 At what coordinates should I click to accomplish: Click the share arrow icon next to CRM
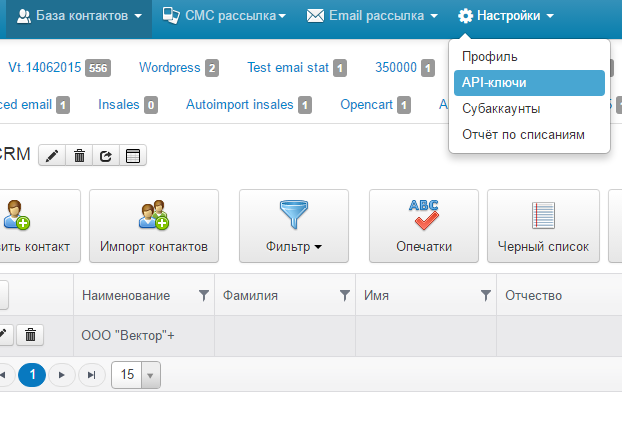pyautogui.click(x=106, y=155)
